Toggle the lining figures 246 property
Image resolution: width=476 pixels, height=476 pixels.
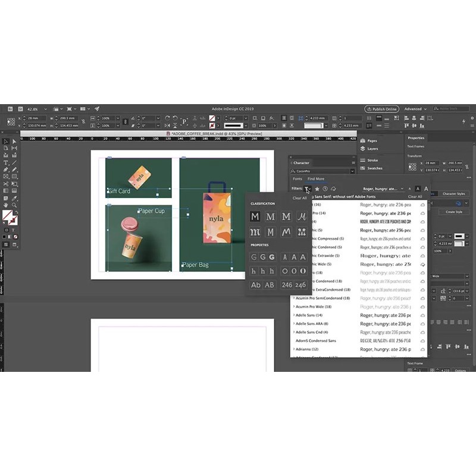coord(287,285)
